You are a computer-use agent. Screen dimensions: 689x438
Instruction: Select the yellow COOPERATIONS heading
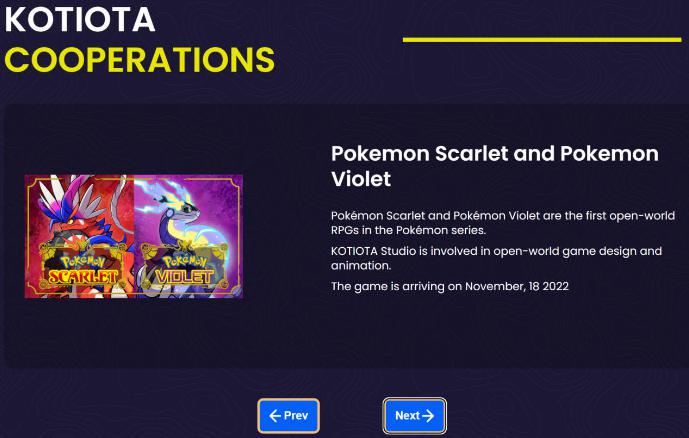(139, 60)
